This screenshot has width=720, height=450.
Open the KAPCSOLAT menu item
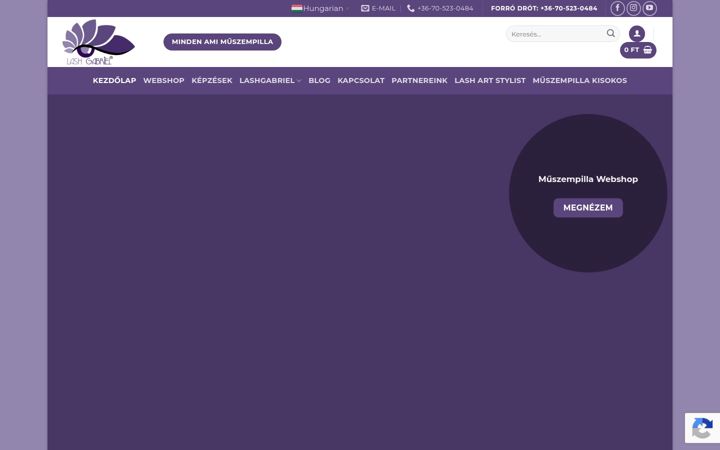coord(361,80)
